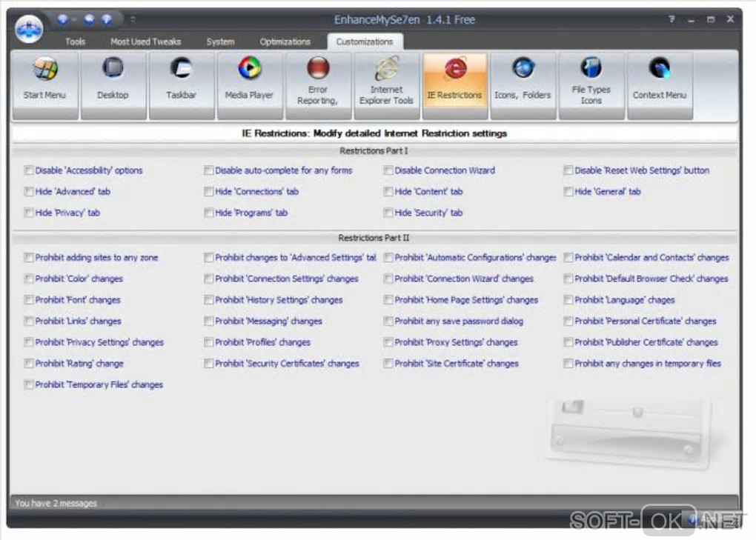
Task: Open Icons, Folders customizations
Action: click(x=523, y=85)
